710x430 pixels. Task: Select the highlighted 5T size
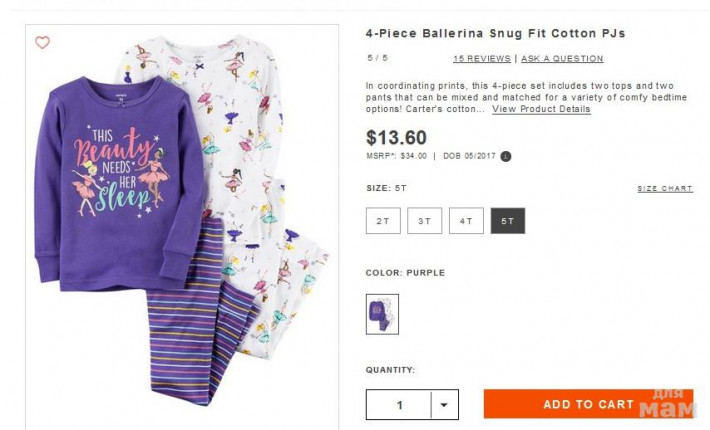507,221
